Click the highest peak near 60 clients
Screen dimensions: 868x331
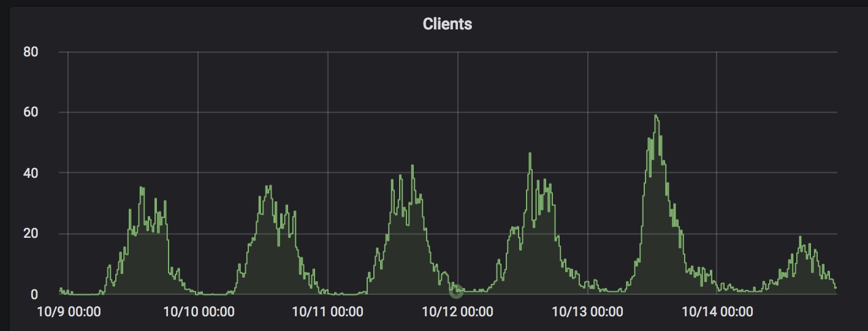656,116
